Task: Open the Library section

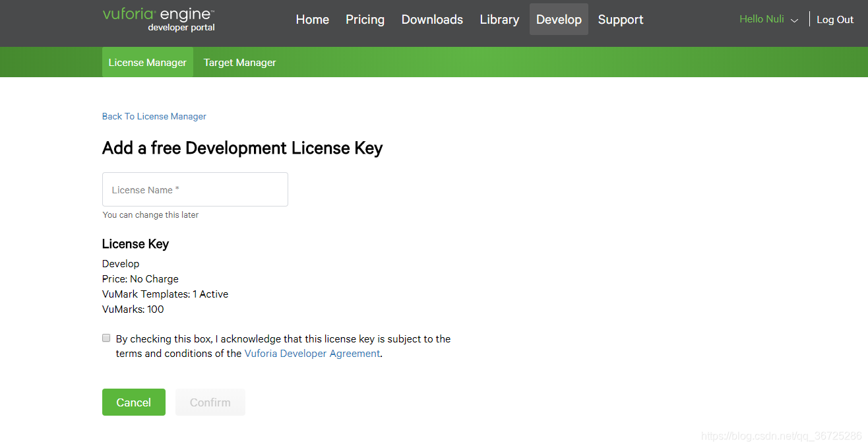Action: pos(499,19)
